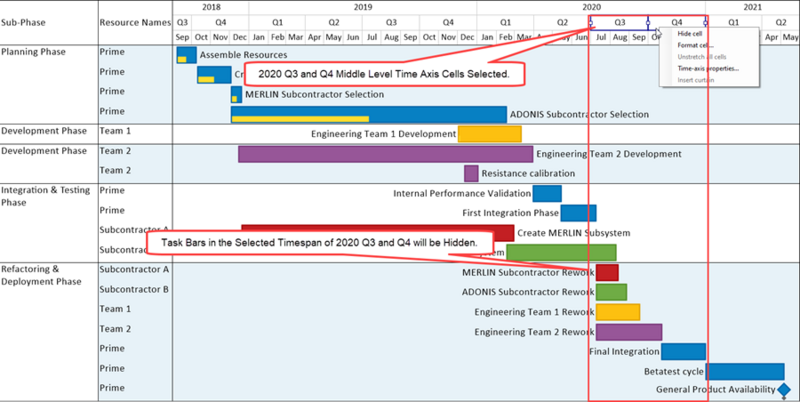
Task: Select the yellow Engineering Team 1 Rework bar
Action: tap(618, 312)
